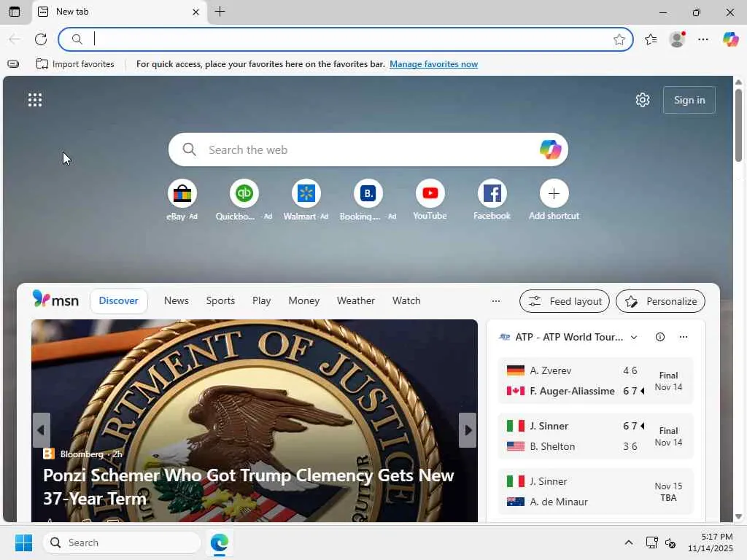View ATP widget info icon
The height and width of the screenshot is (560, 747).
coord(659,337)
